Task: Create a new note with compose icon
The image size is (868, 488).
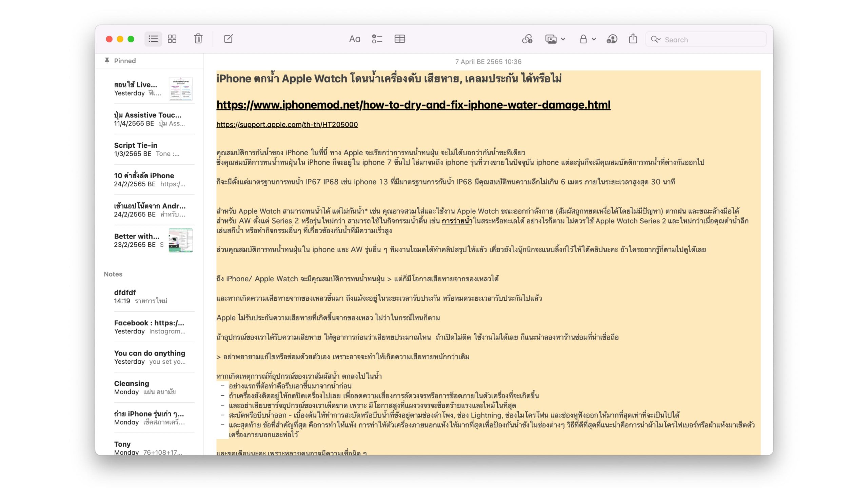Action: pyautogui.click(x=229, y=39)
